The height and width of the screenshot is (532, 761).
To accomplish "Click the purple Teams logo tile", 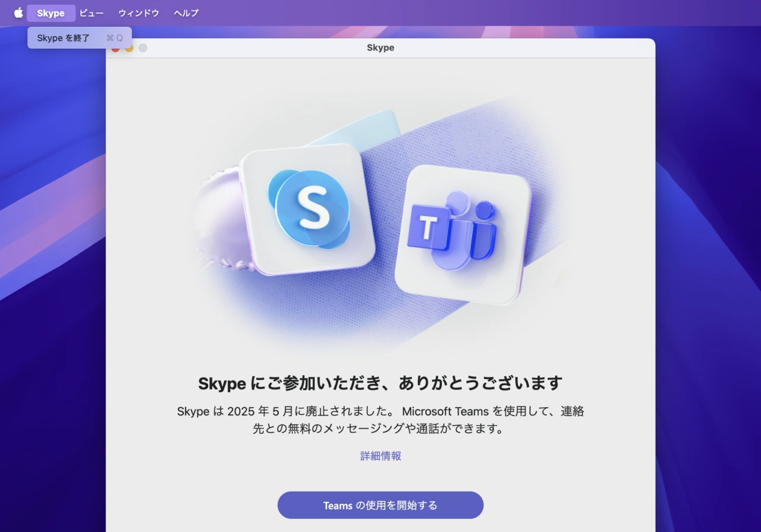I will click(x=462, y=234).
